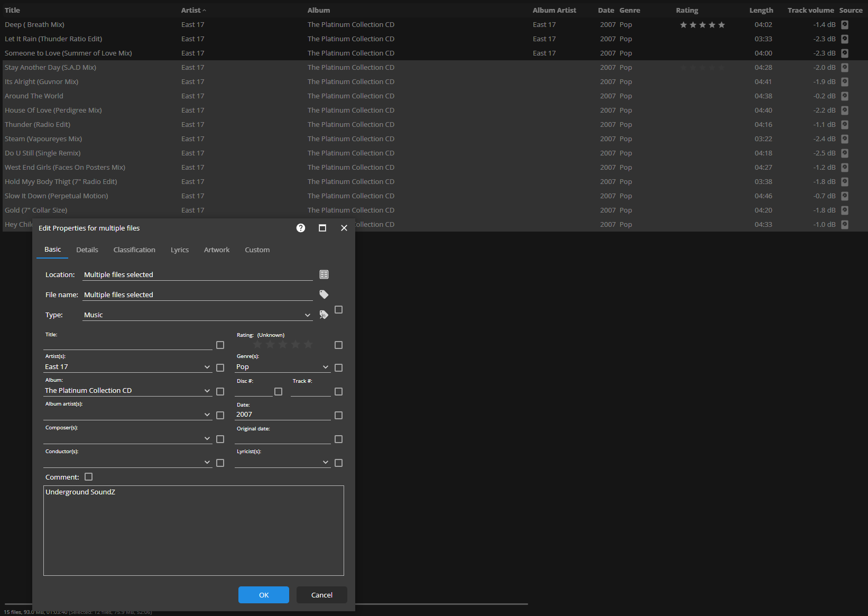868x616 pixels.
Task: Expand the Type dropdown showing Music
Action: pyautogui.click(x=308, y=315)
